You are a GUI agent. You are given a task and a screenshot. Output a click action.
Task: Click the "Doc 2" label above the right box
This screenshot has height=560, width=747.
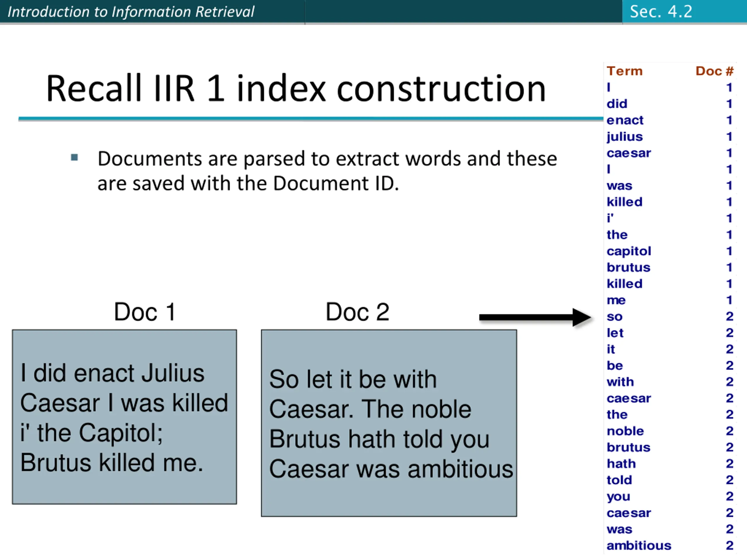click(x=357, y=311)
